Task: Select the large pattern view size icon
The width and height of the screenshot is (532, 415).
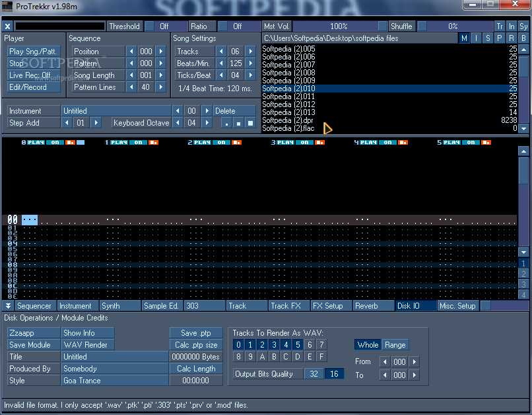Action: [x=250, y=123]
